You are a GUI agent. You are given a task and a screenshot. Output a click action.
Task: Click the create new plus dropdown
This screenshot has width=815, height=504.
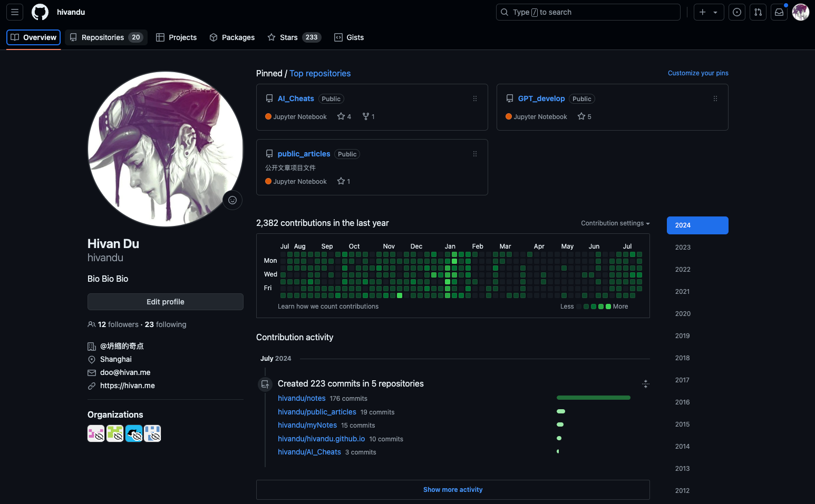pyautogui.click(x=709, y=12)
